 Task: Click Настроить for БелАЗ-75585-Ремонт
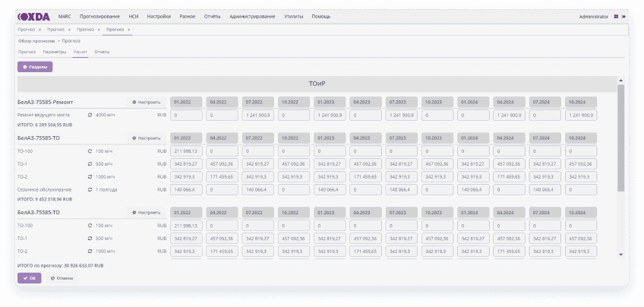pyautogui.click(x=147, y=103)
